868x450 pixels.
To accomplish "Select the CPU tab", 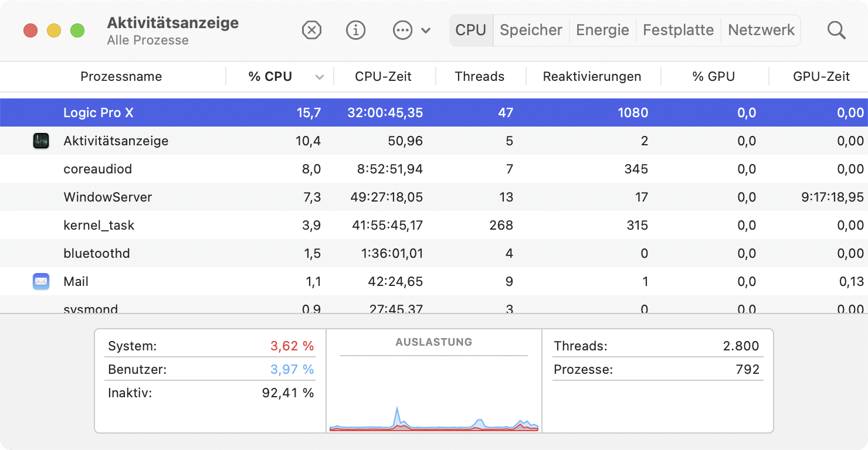I will click(x=471, y=30).
